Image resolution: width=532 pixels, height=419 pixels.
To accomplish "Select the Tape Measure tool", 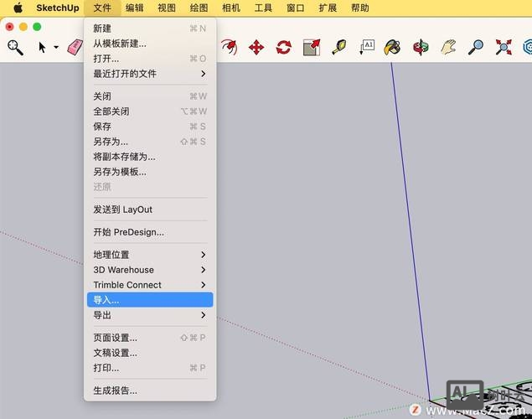I will click(x=339, y=47).
